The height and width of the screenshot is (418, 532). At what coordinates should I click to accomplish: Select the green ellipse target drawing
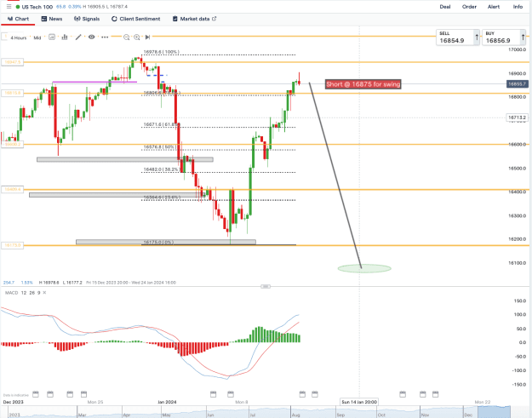coord(364,268)
